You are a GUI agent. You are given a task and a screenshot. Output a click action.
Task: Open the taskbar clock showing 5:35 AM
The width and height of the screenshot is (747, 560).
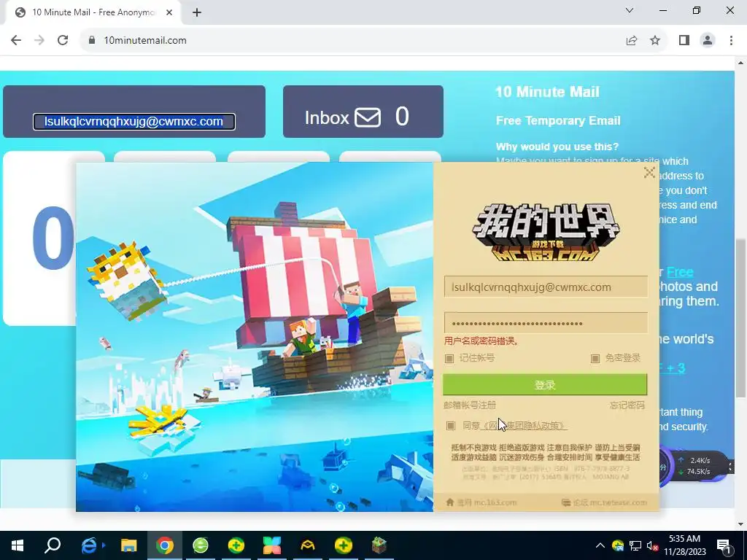684,545
